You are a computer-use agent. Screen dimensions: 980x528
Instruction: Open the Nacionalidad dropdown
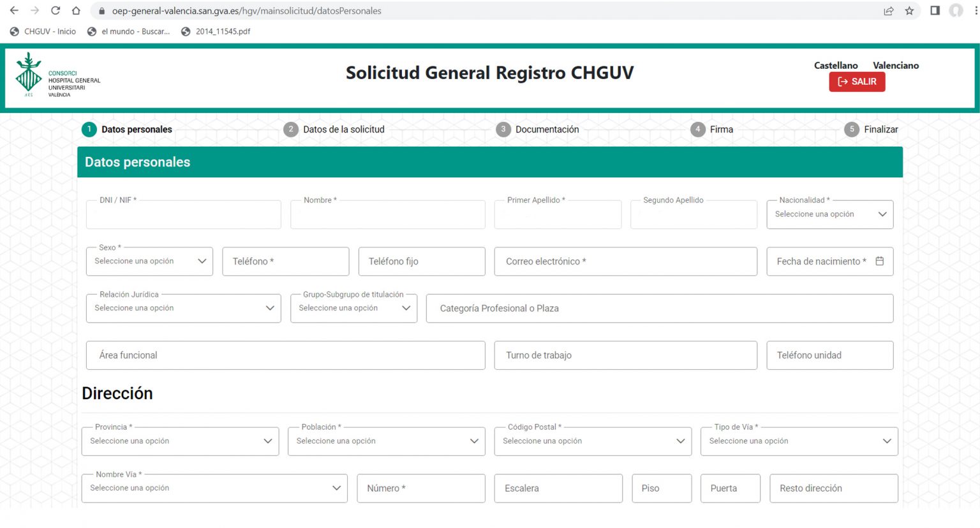point(829,215)
